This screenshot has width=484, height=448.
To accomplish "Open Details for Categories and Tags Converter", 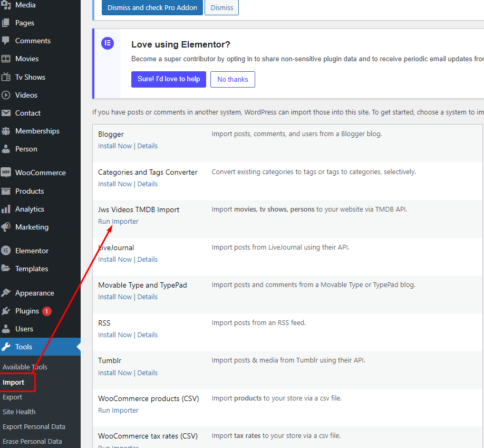I will tap(148, 184).
